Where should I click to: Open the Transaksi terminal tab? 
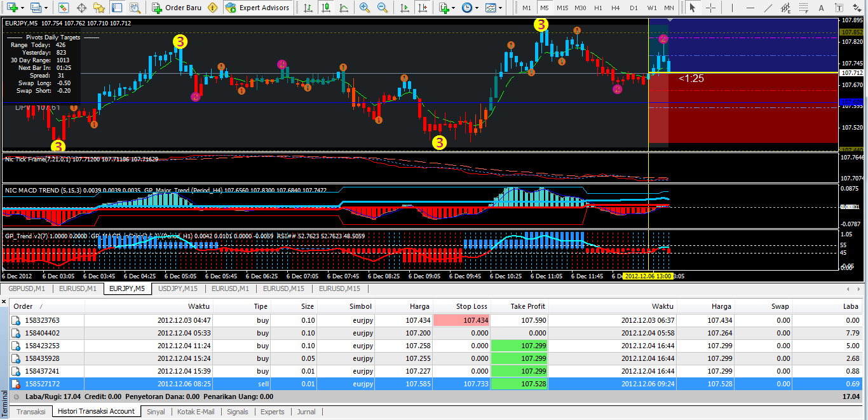click(x=31, y=412)
